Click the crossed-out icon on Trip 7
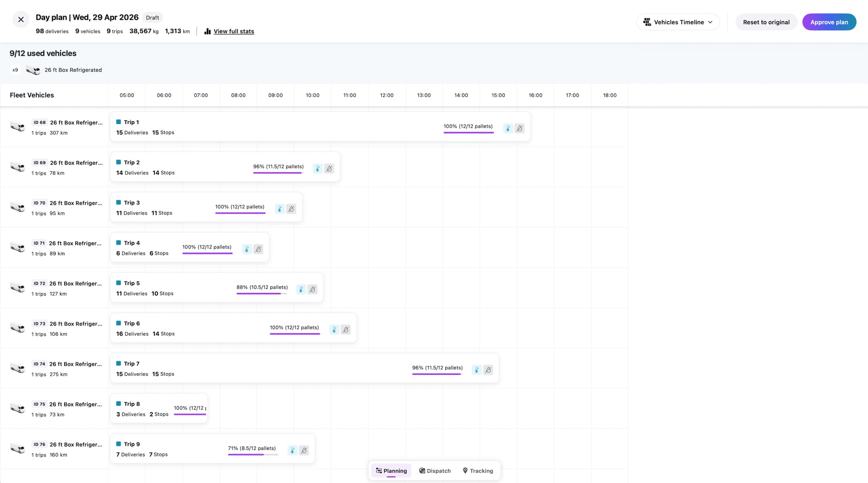Screen dimensions: 868x483 tap(488, 370)
